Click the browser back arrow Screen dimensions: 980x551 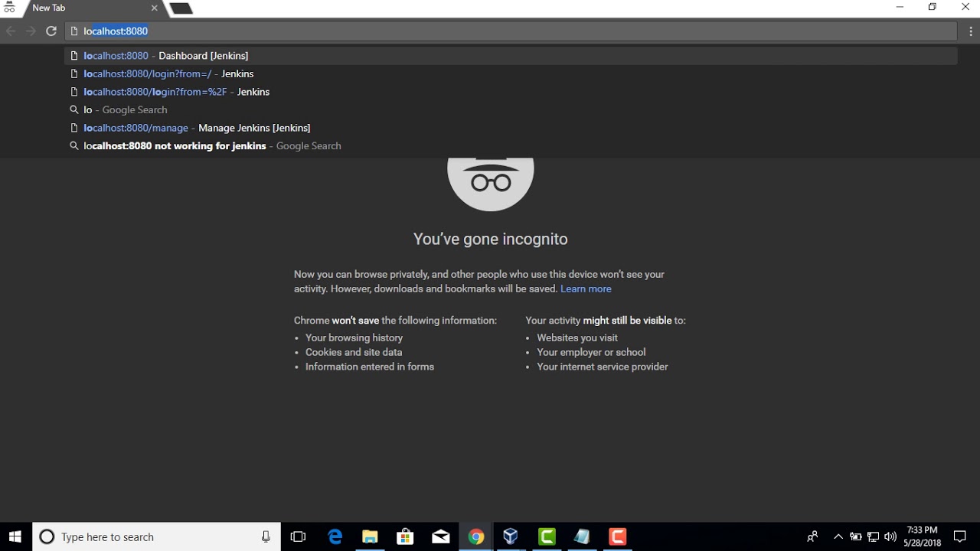11,31
